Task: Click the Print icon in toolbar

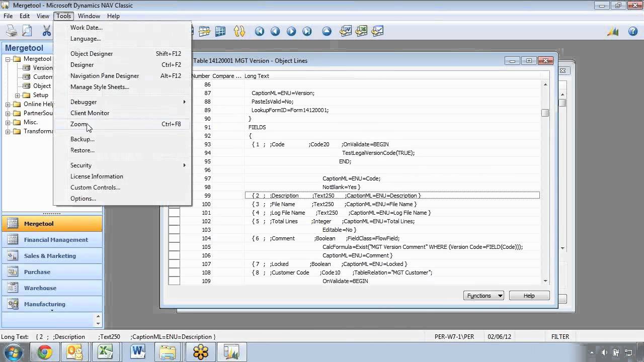Action: click(x=11, y=31)
